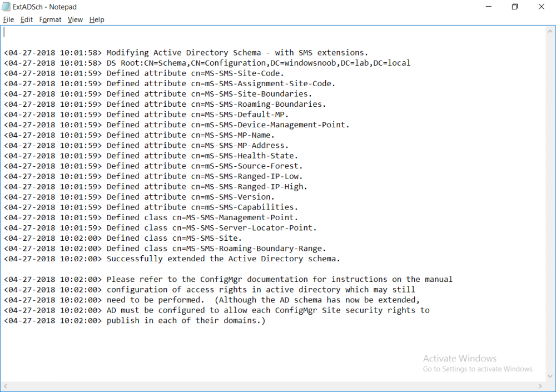Place cursor in the empty first line
Viewport: 556px width, 392px height.
[273, 32]
